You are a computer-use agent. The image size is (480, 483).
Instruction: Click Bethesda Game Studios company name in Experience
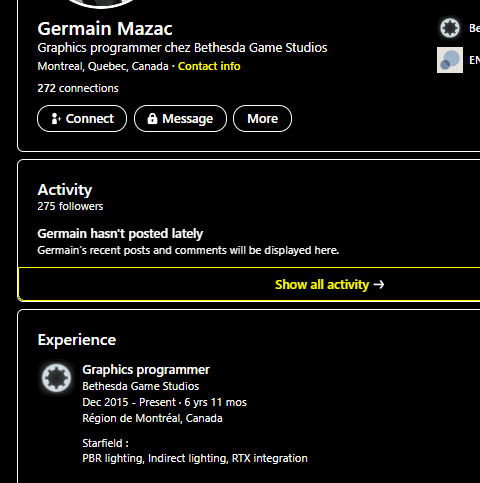pyautogui.click(x=141, y=386)
